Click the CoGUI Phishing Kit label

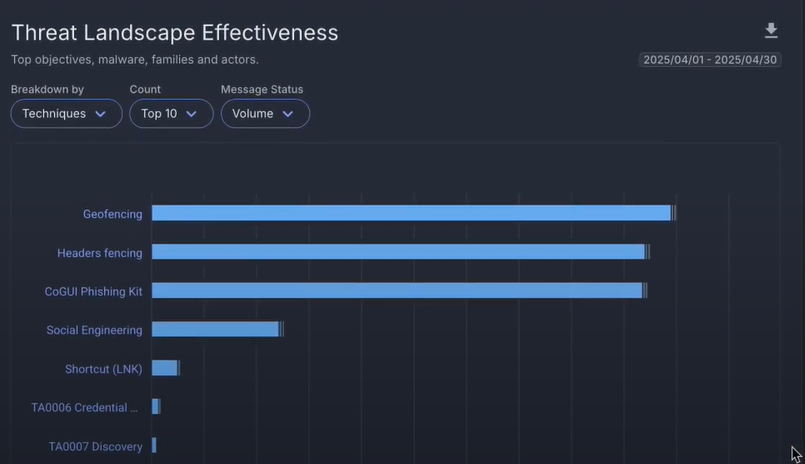(93, 292)
